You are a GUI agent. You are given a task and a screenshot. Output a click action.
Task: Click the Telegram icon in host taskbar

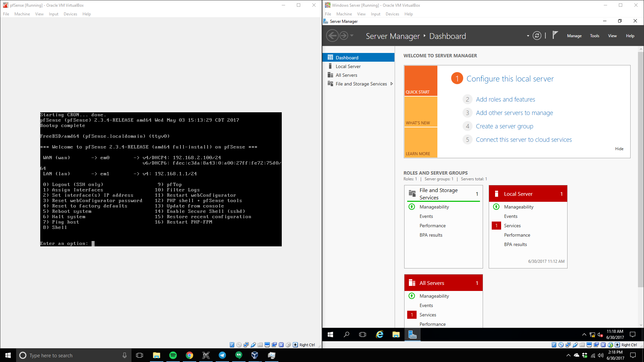click(222, 355)
